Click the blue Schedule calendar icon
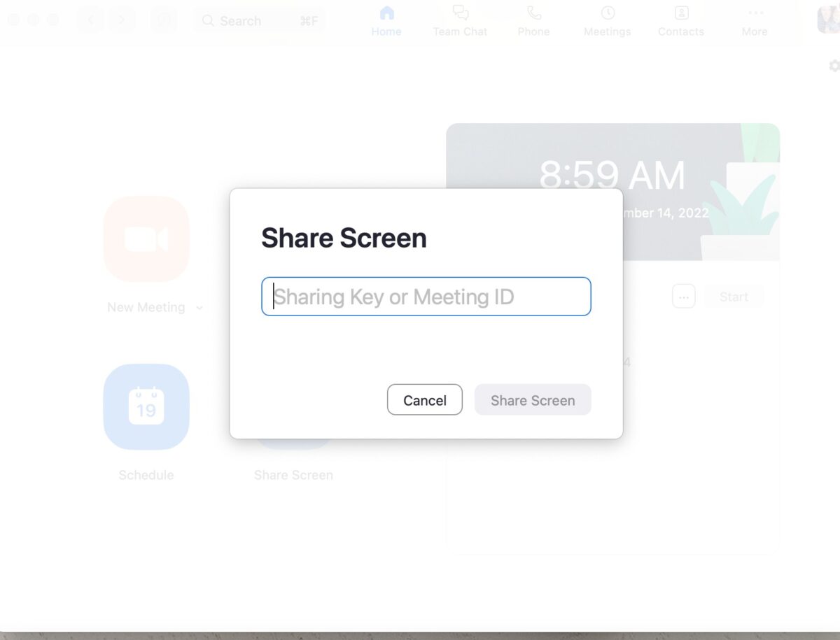840x640 pixels. [x=146, y=406]
